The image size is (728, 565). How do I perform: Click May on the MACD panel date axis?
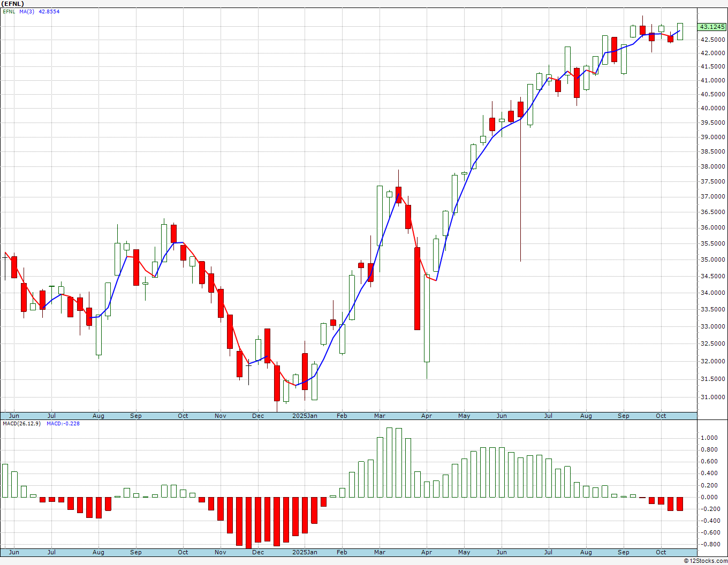click(464, 552)
